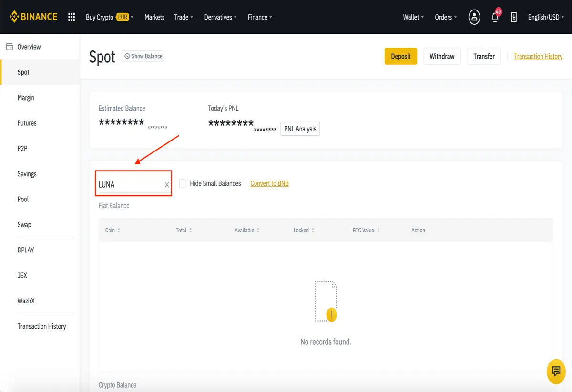Screen dimensions: 572x392
Task: Open the notifications bell icon
Action: (x=495, y=17)
